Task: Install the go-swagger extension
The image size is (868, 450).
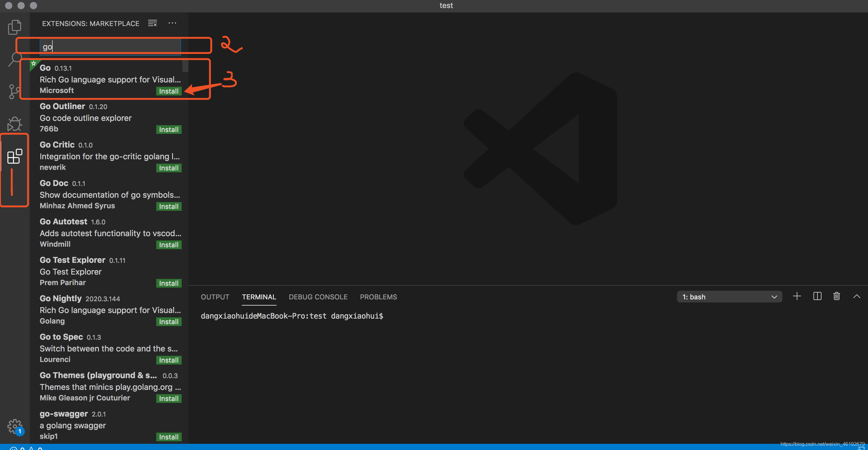Action: pos(169,437)
